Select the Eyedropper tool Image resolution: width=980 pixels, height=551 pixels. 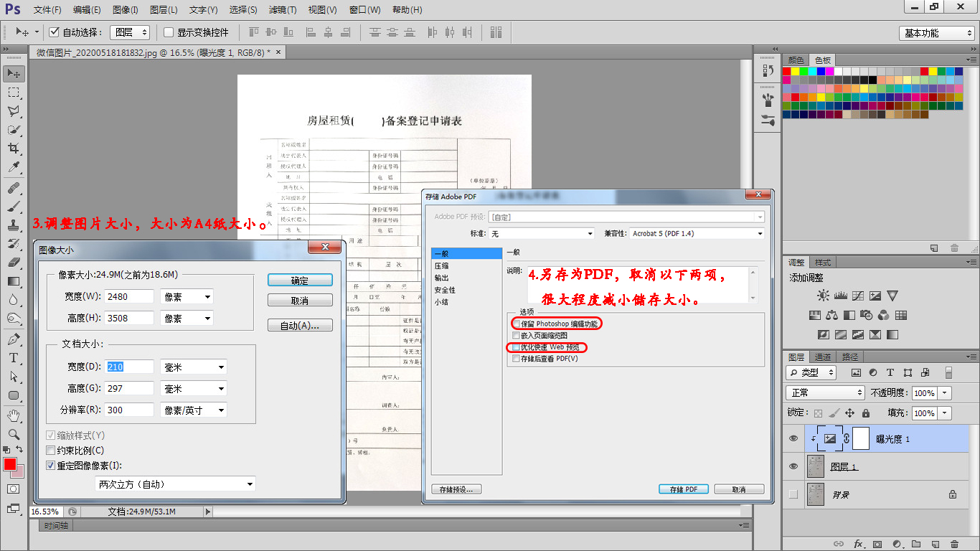pos(14,167)
